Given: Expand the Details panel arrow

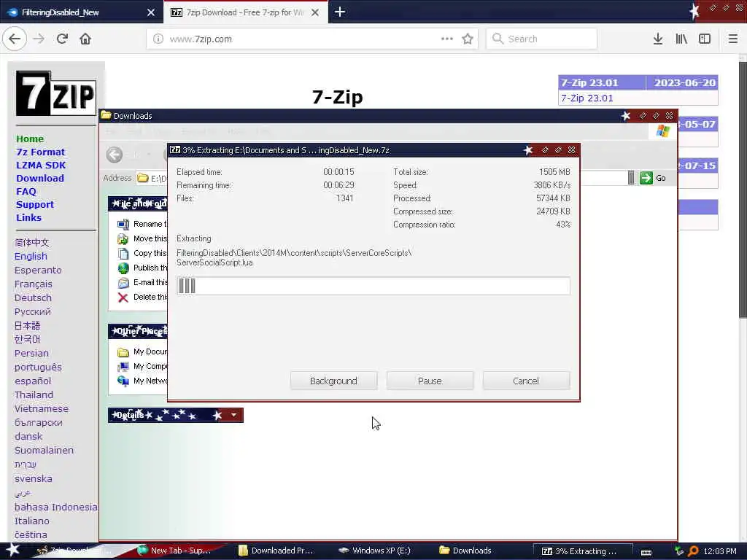Looking at the screenshot, I should [x=233, y=415].
